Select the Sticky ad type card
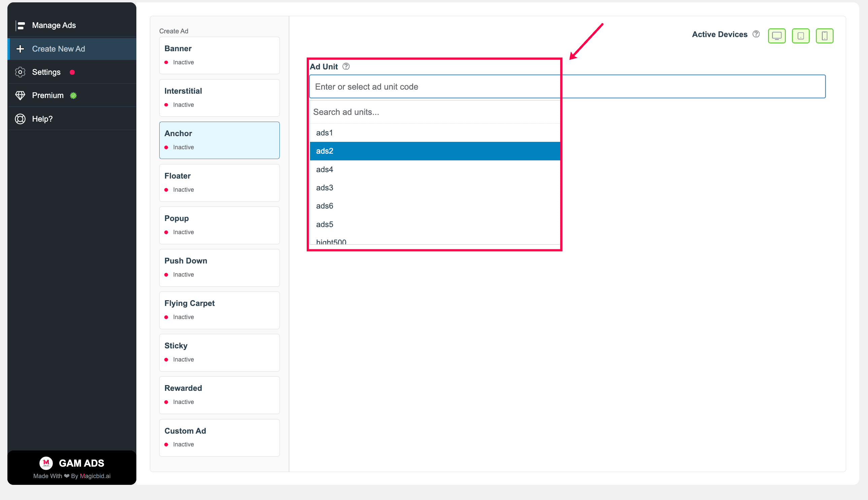The height and width of the screenshot is (500, 868). 219,353
